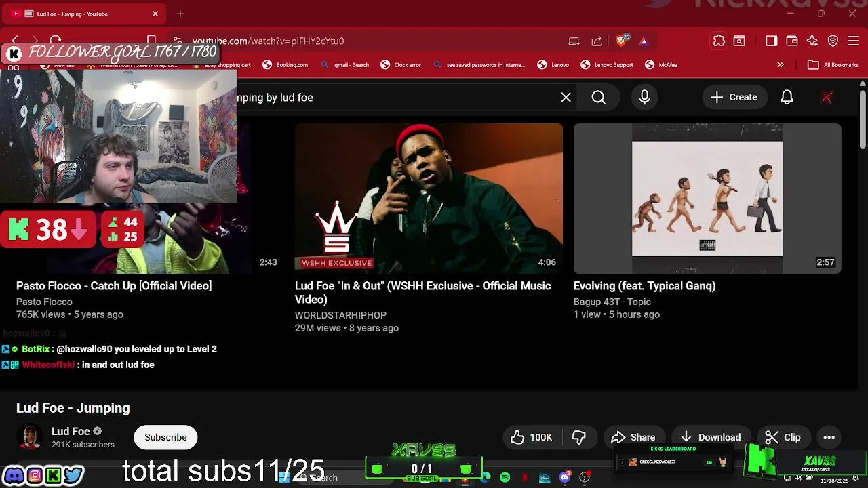Image resolution: width=868 pixels, height=488 pixels.
Task: Open browser main hamburger menu
Action: click(x=854, y=41)
